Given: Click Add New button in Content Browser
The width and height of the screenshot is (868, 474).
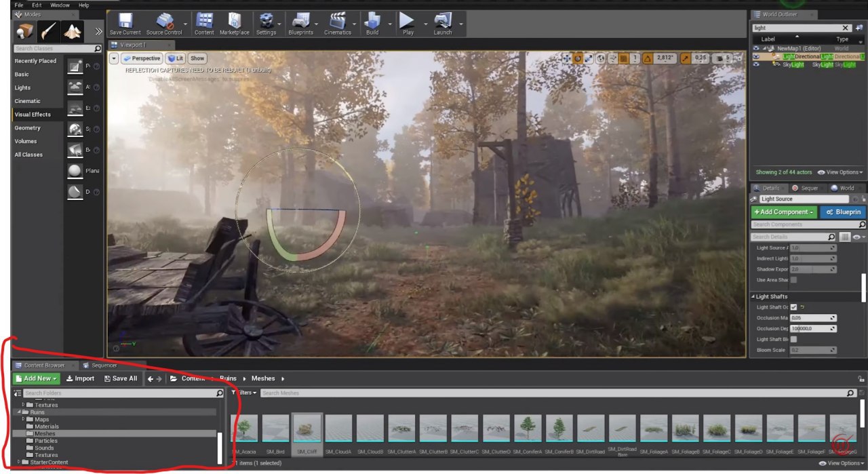Looking at the screenshot, I should (x=36, y=378).
